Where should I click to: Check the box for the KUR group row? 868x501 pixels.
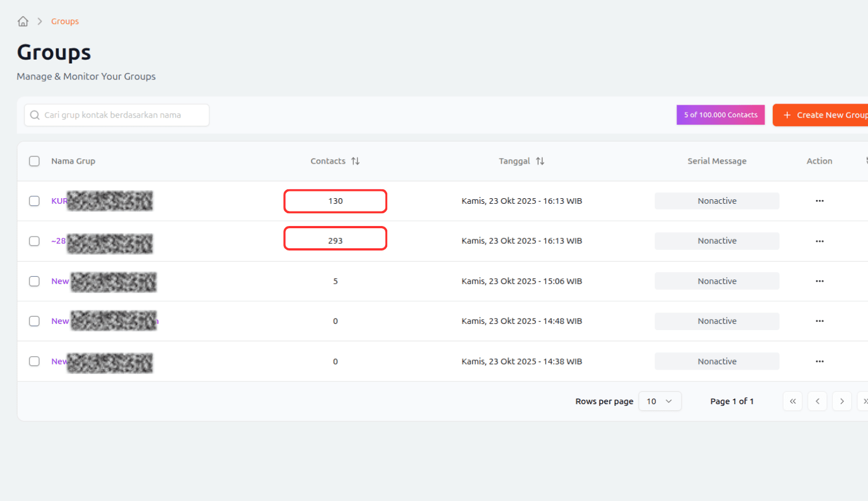click(34, 201)
